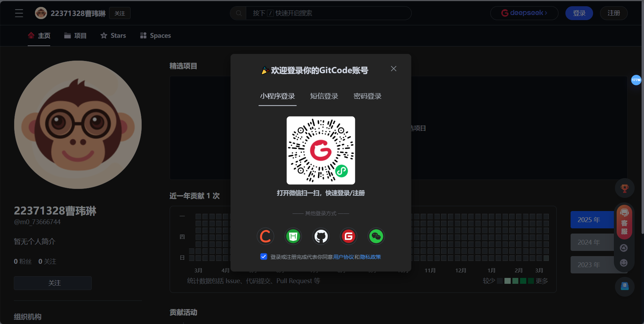Log in with CSDN icon
The width and height of the screenshot is (644, 324).
[266, 236]
